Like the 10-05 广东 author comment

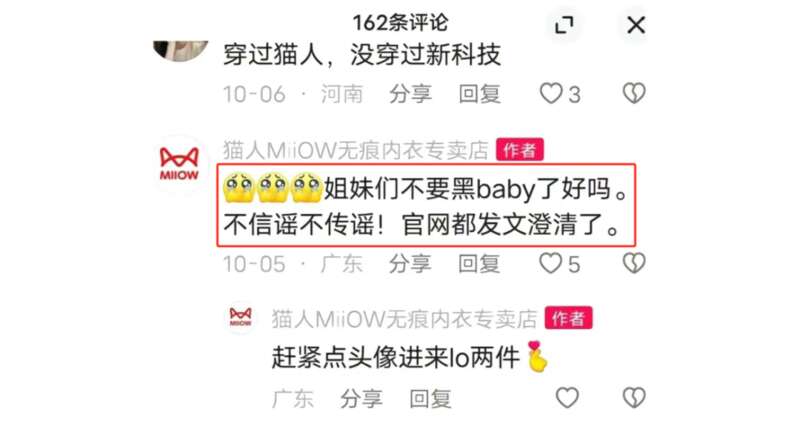[x=551, y=264]
